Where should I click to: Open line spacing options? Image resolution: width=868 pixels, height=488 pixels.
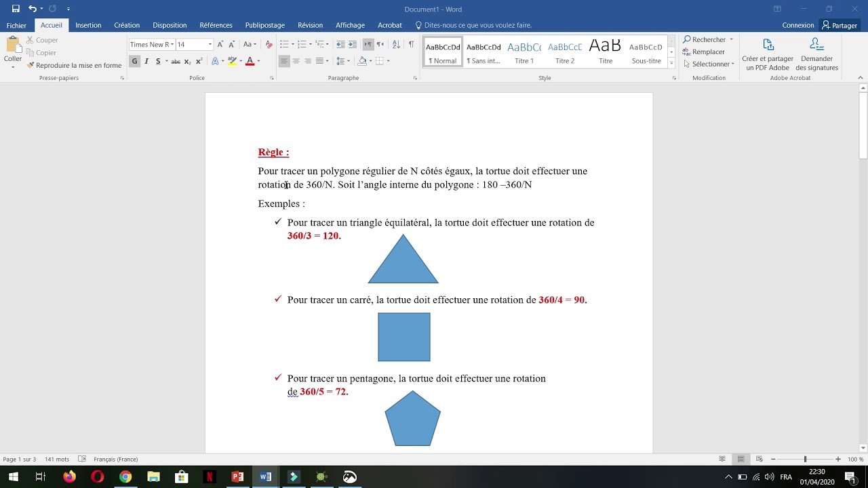343,61
